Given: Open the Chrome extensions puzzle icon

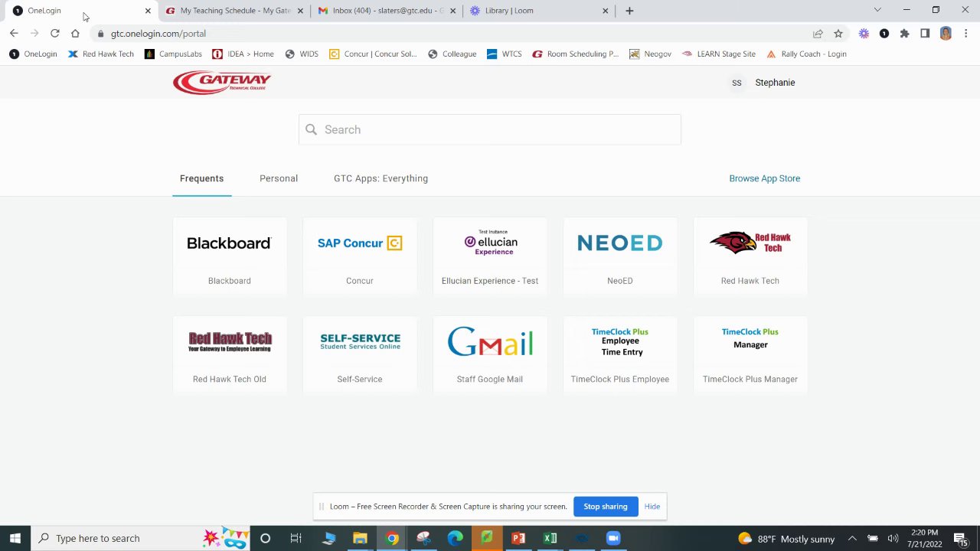Looking at the screenshot, I should pos(904,34).
